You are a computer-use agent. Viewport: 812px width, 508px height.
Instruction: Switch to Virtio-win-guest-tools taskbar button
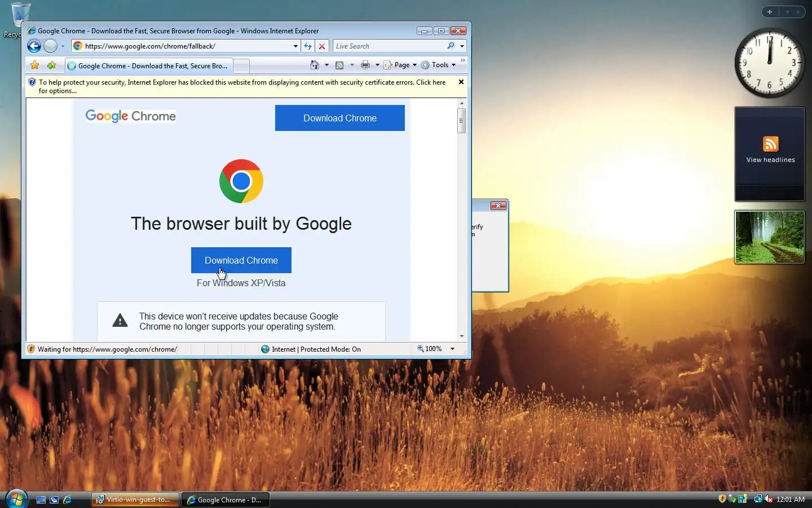135,500
